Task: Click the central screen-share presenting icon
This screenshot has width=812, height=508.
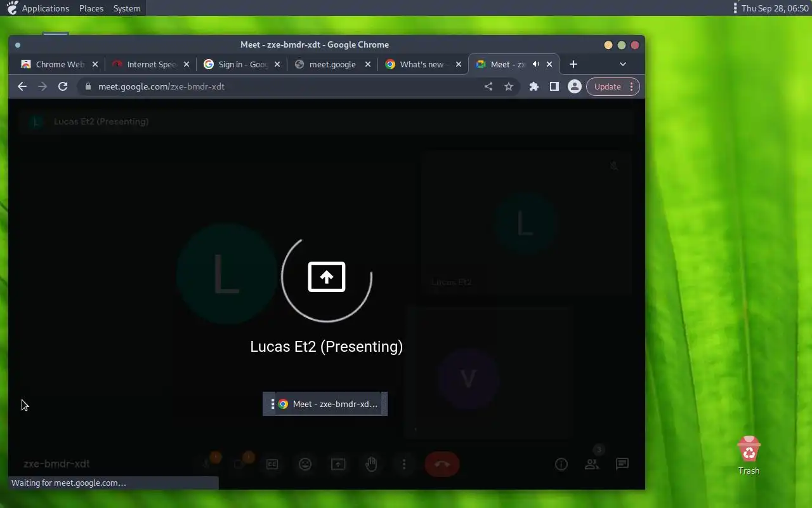Action: pyautogui.click(x=327, y=277)
